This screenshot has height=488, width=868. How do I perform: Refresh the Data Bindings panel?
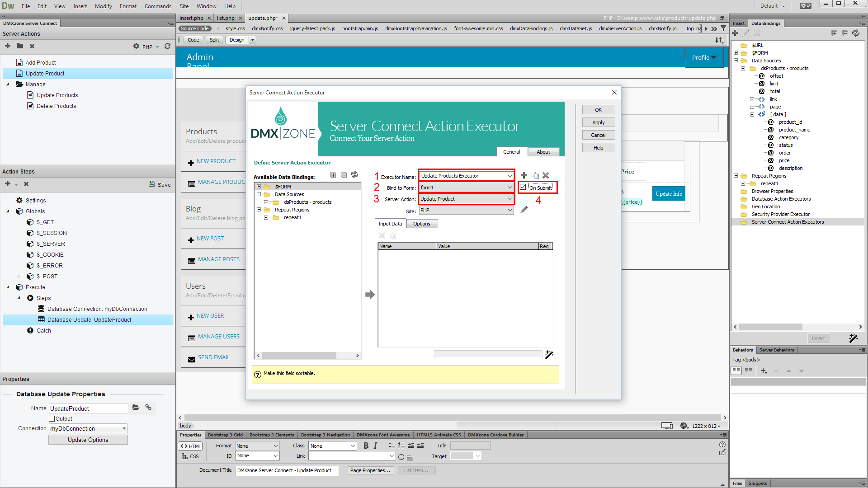pos(856,33)
